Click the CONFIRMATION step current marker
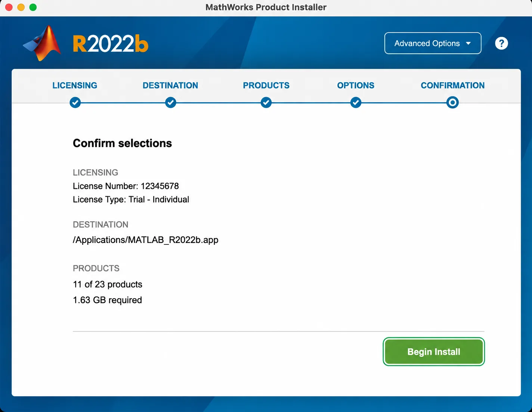 [x=452, y=102]
